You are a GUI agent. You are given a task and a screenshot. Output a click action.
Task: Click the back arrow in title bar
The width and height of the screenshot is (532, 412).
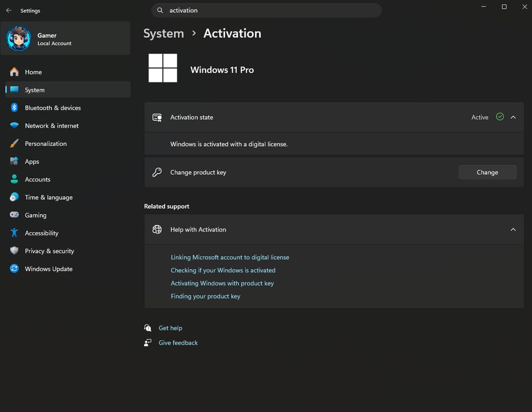pos(9,11)
